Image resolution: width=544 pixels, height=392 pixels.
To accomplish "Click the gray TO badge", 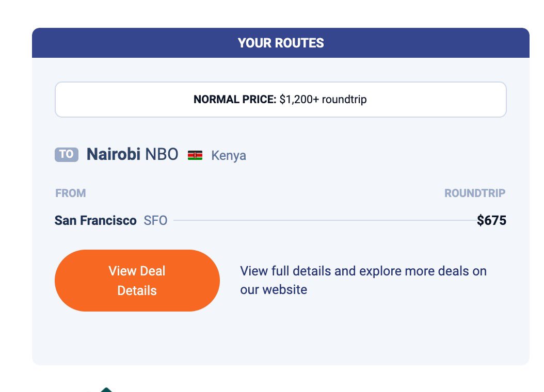I will 67,155.
